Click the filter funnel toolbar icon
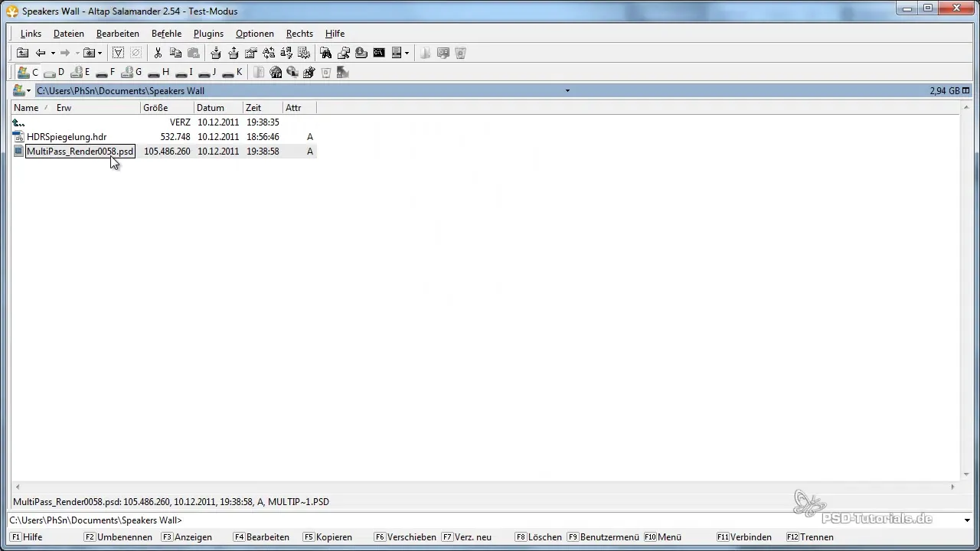Image resolution: width=980 pixels, height=551 pixels. [x=119, y=53]
